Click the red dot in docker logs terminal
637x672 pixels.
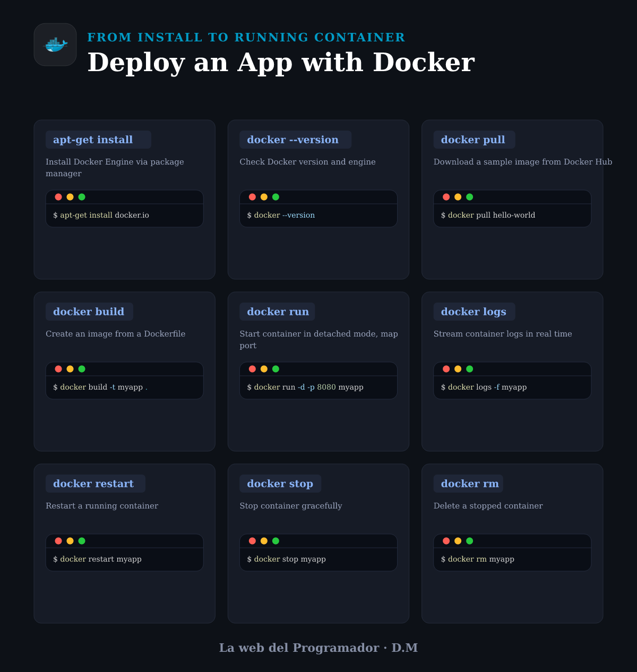coord(446,369)
